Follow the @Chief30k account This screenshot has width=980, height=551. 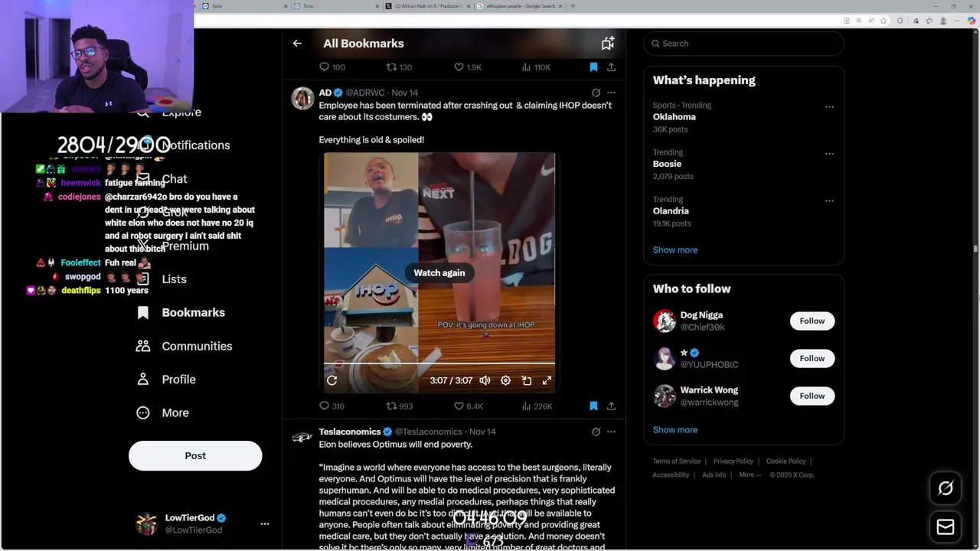pos(812,321)
